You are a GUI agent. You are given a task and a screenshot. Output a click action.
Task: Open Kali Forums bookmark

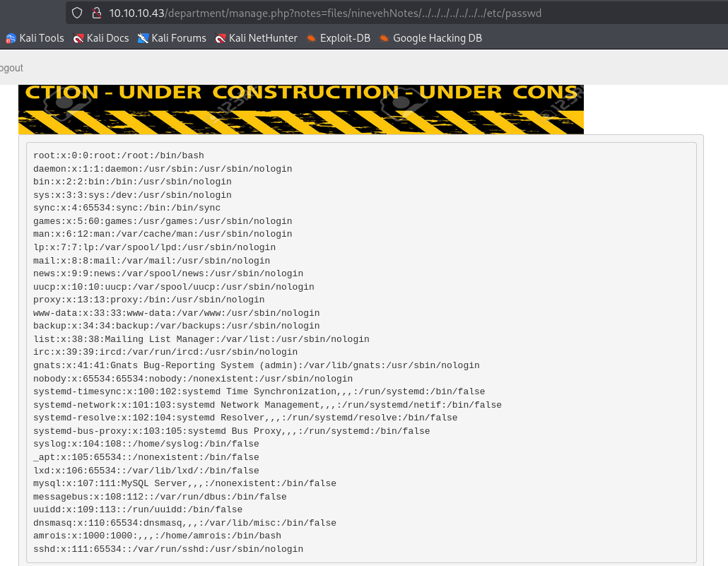[172, 38]
